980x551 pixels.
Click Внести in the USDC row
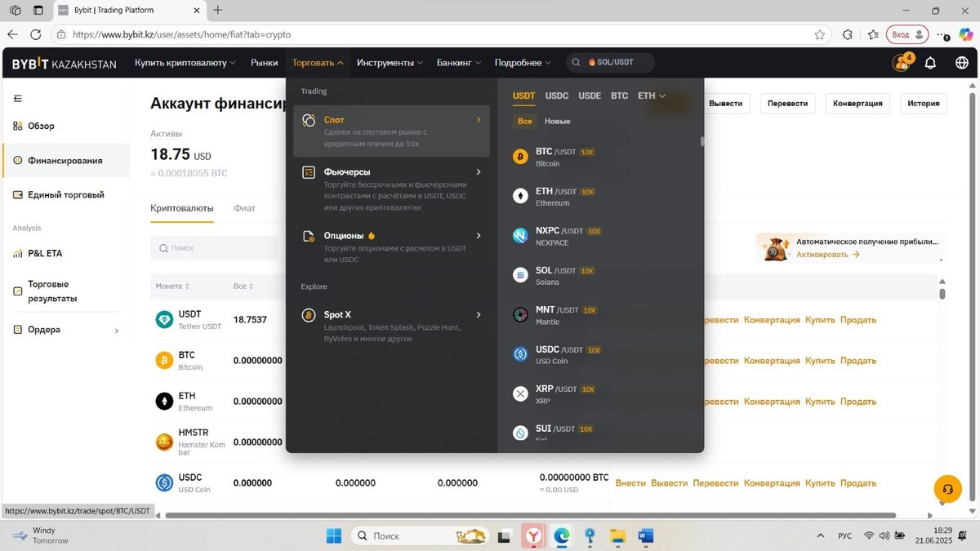[630, 483]
